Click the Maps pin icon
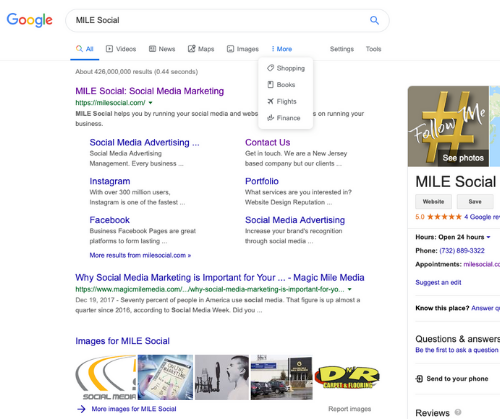The width and height of the screenshot is (500, 419). pyautogui.click(x=192, y=49)
